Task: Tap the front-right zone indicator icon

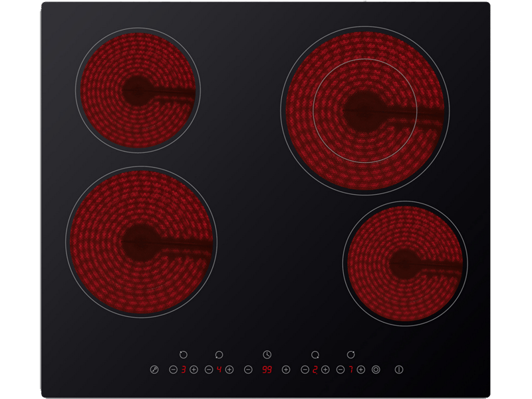Action: point(315,354)
